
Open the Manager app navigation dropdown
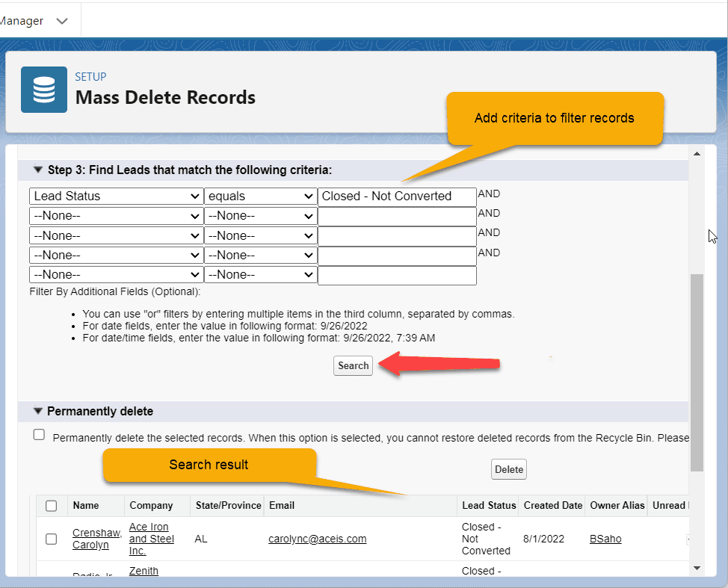click(62, 20)
